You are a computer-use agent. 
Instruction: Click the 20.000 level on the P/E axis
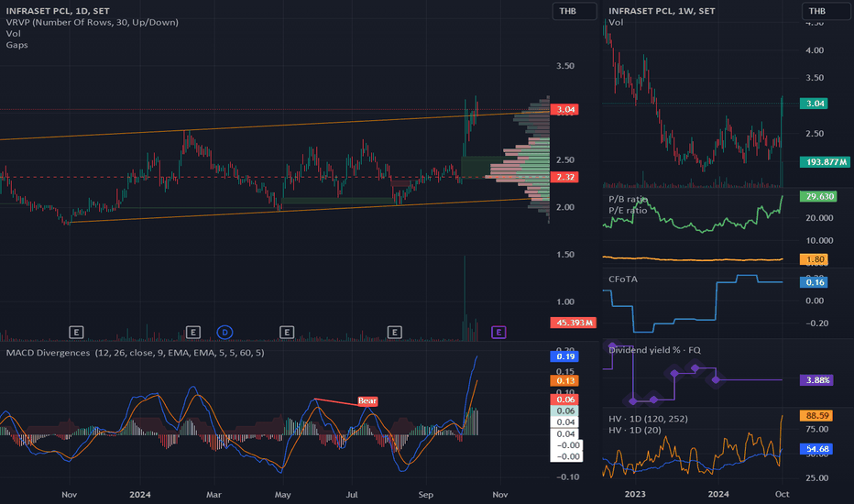pyautogui.click(x=819, y=218)
